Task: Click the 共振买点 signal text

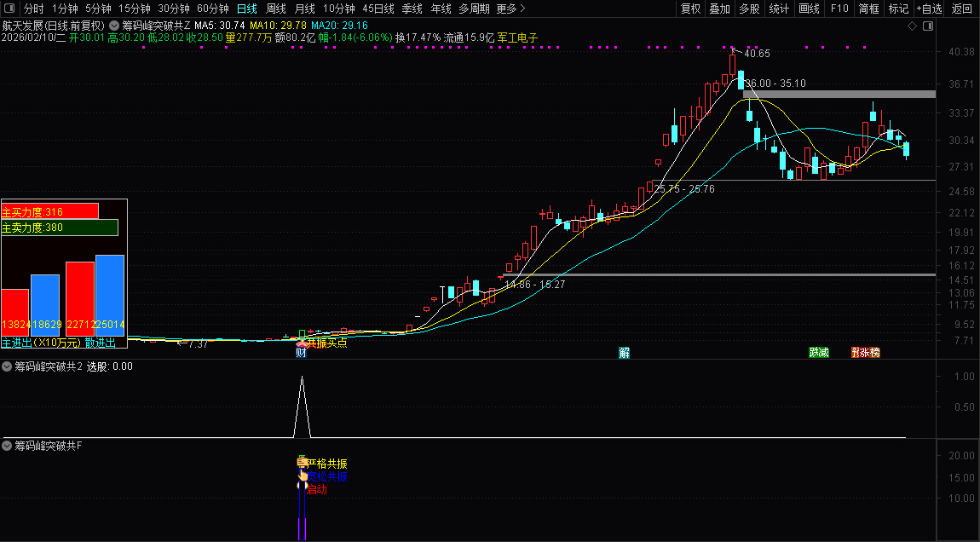Action: 327,343
